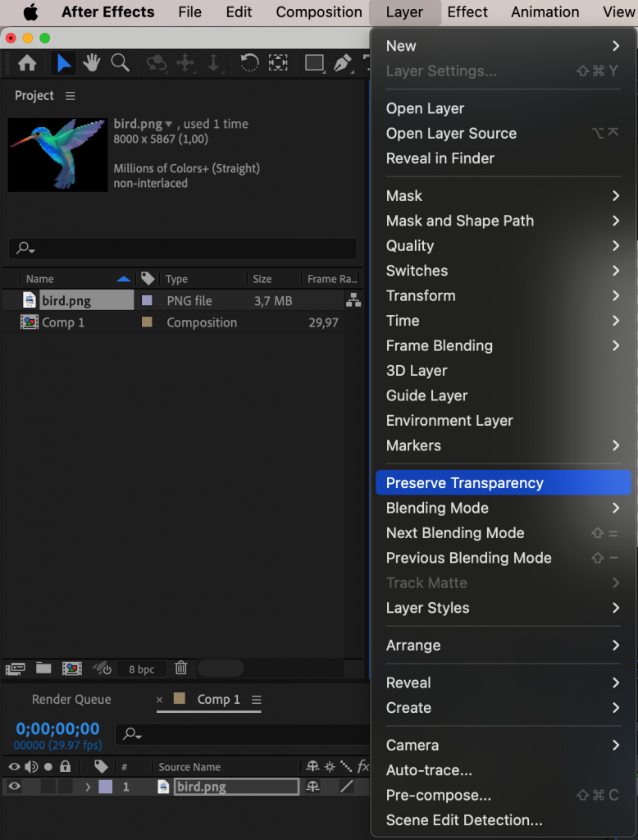Click the 8 bpc color depth button
This screenshot has width=638, height=840.
pyautogui.click(x=142, y=669)
